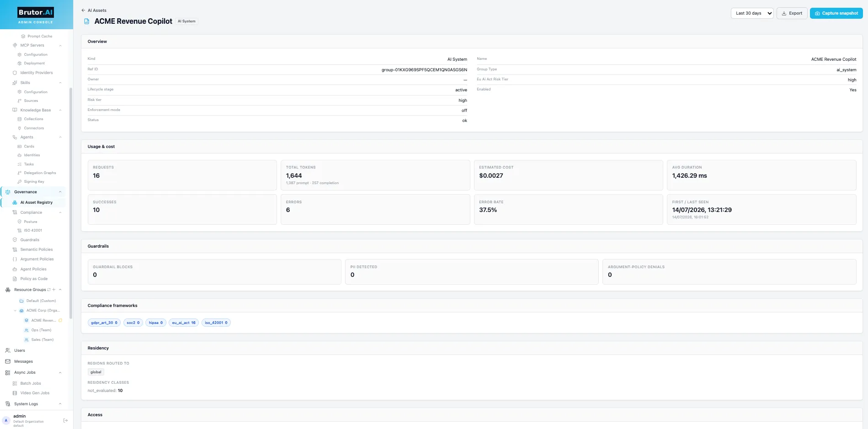Select the Ops (Team) tree item
868x429 pixels.
[41, 330]
